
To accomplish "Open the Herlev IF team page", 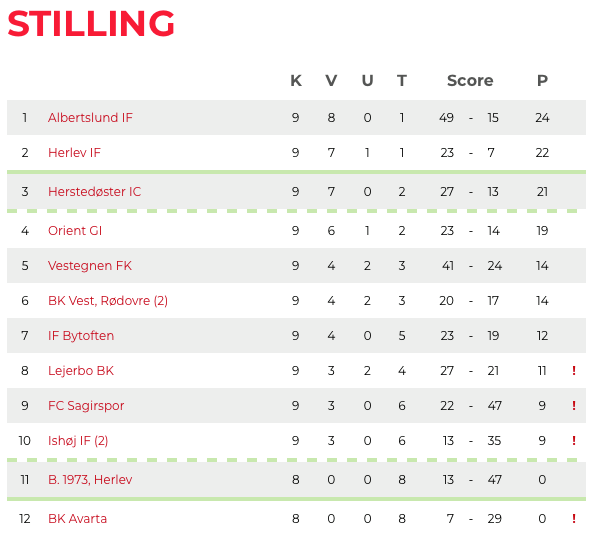I will click(x=74, y=152).
